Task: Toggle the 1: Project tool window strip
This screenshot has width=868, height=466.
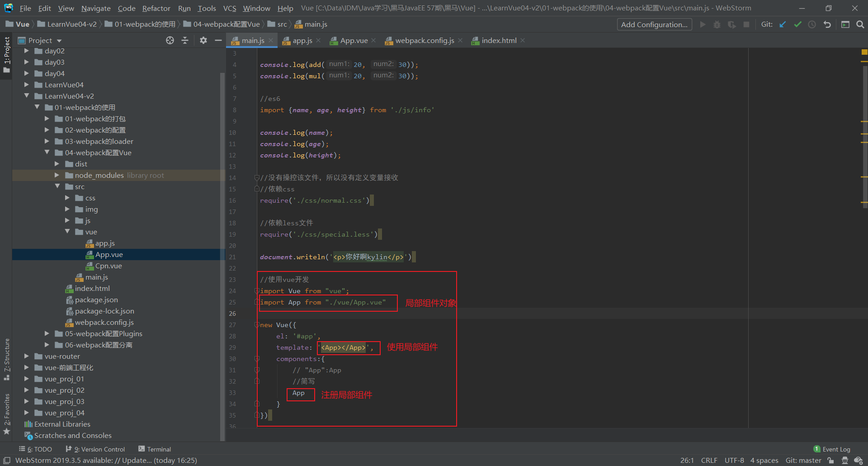Action: [6, 55]
